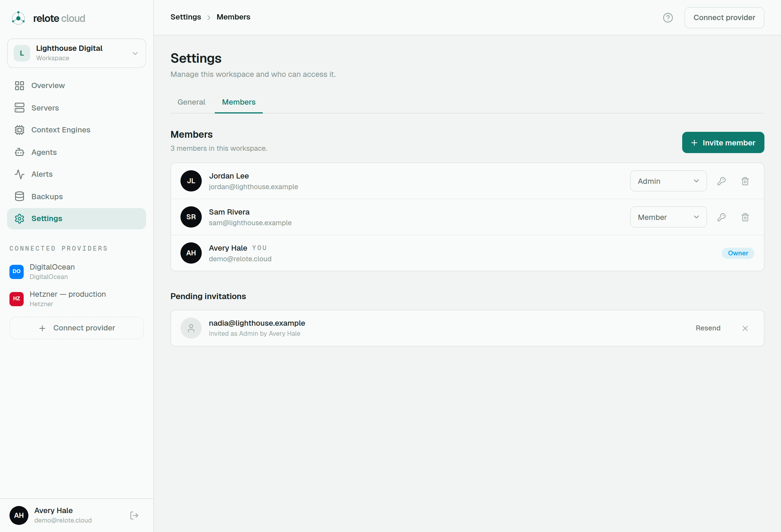Switch to the General tab
Screen dimensions: 781x532
tap(191, 102)
